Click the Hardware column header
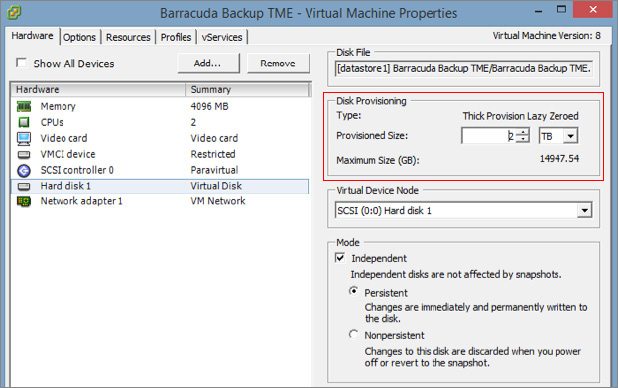 (98, 90)
